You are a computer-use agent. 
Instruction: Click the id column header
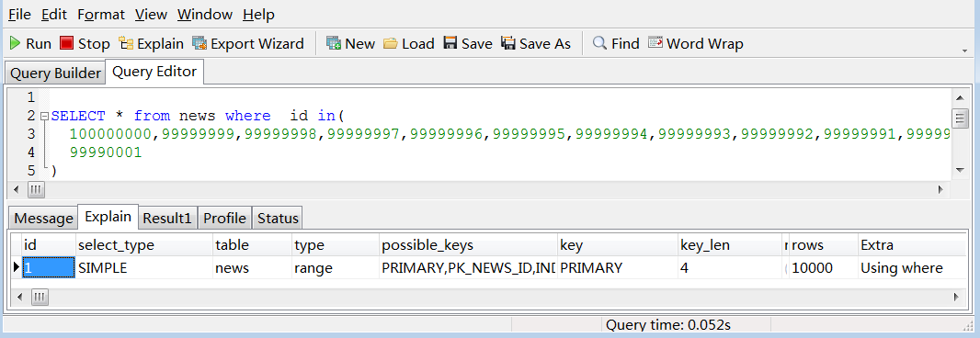[x=48, y=245]
